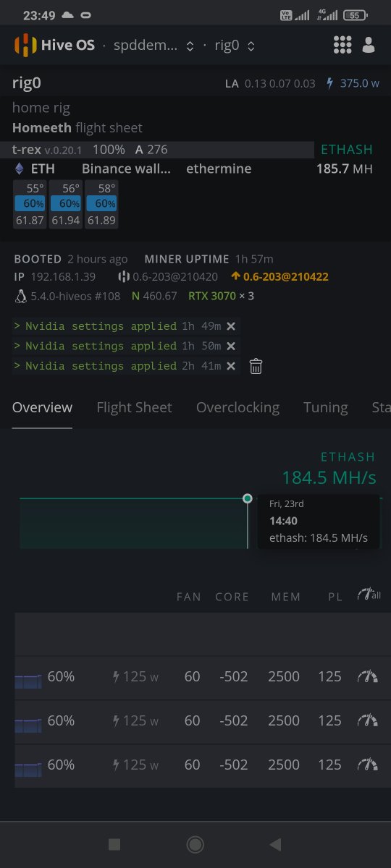The height and width of the screenshot is (868, 391).
Task: Dismiss Nvidia settings applied 1h 49m message
Action: [x=231, y=326]
